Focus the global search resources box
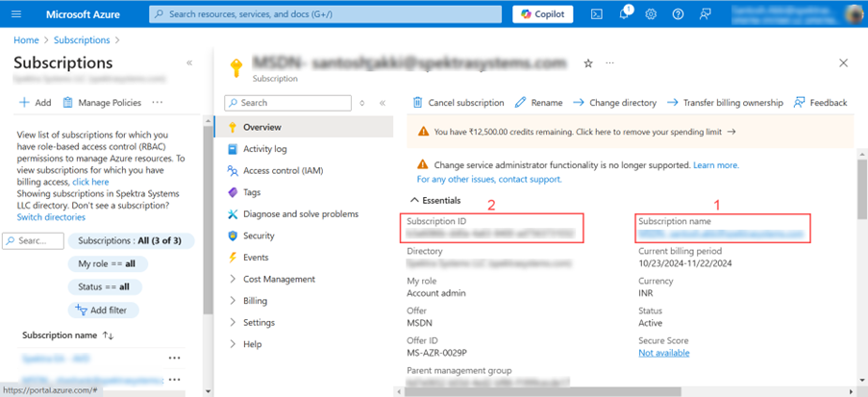This screenshot has width=868, height=397. 325,14
